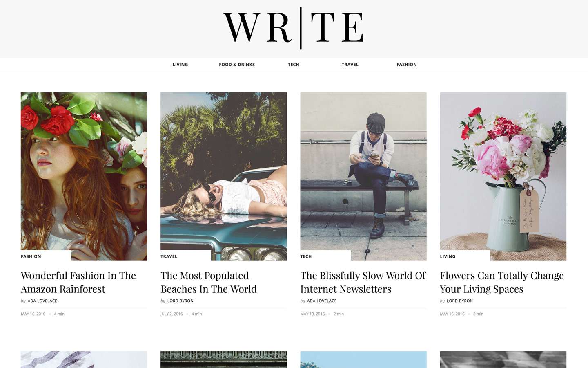The image size is (588, 368).
Task: Open author Lord Byron under Beaches post
Action: coord(180,301)
